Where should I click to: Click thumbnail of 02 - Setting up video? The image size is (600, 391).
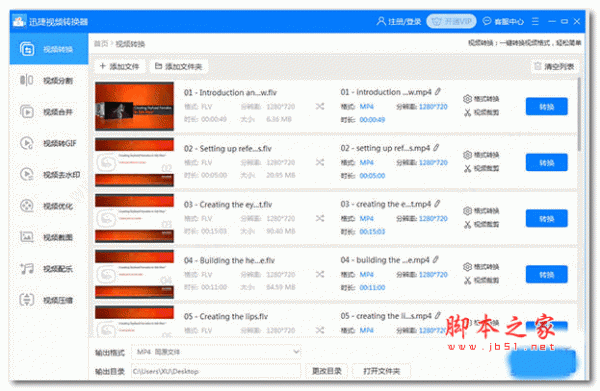click(x=134, y=162)
